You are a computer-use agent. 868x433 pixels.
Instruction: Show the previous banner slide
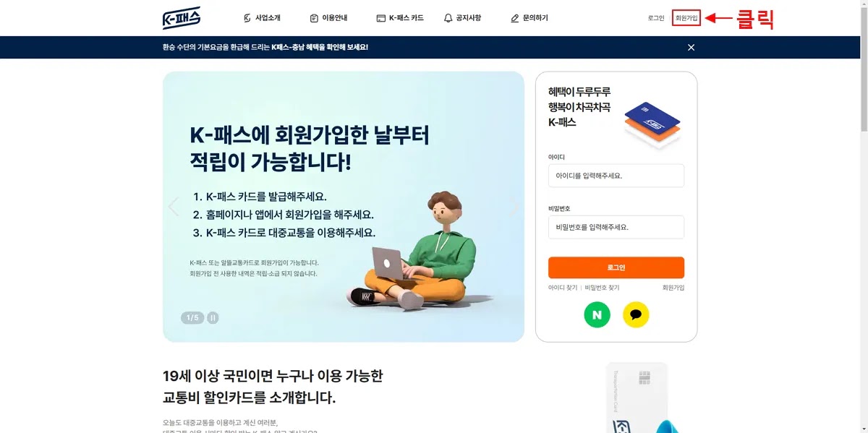[173, 207]
